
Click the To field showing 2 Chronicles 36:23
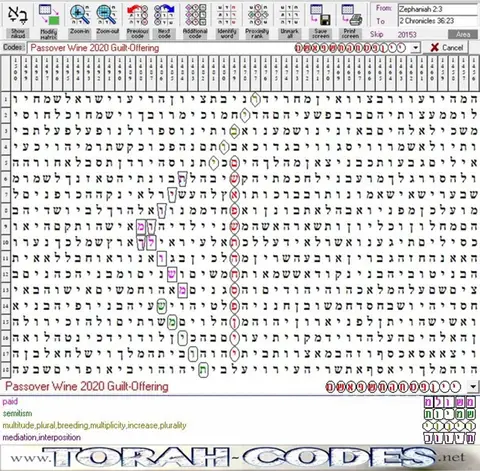437,21
